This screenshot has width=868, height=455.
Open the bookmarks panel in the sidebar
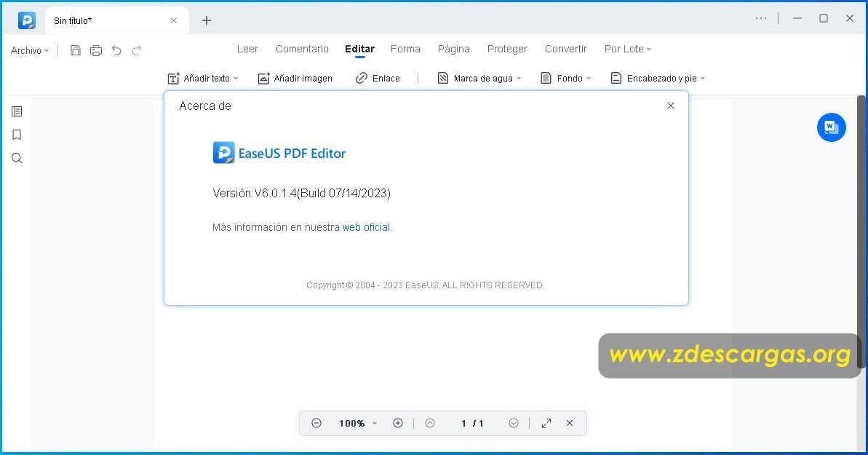(17, 135)
